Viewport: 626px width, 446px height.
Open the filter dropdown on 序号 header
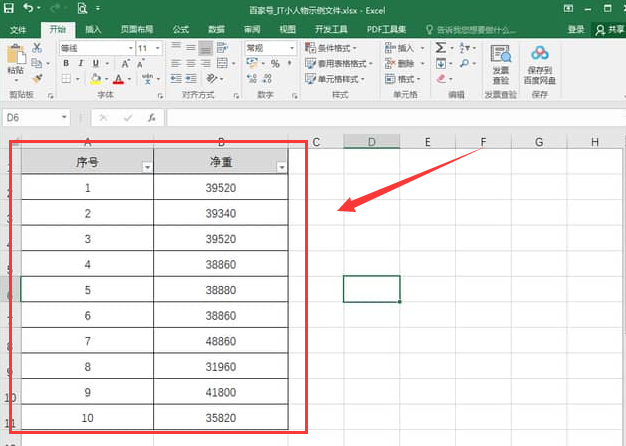click(x=147, y=167)
